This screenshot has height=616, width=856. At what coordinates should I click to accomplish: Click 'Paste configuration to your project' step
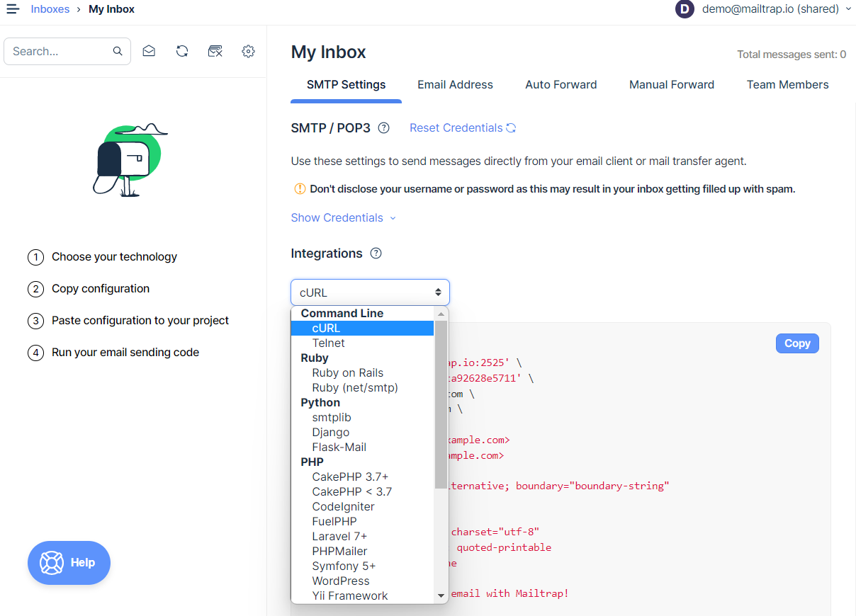pyautogui.click(x=140, y=321)
